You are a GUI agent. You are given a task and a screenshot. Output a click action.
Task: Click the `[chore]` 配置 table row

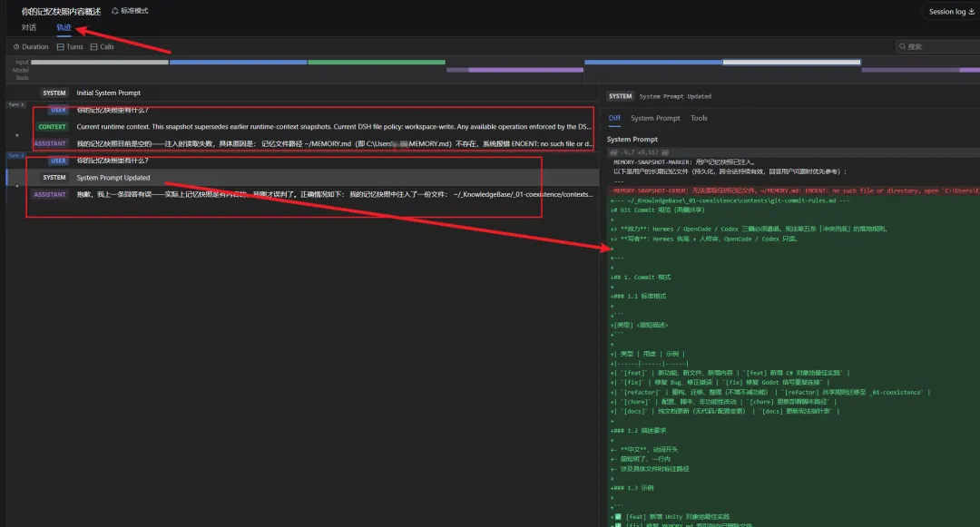722,402
